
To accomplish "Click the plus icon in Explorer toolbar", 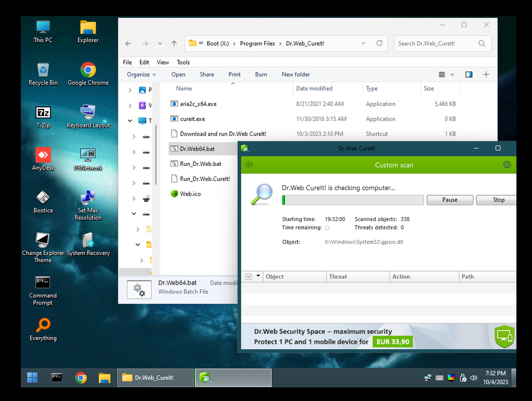I will pyautogui.click(x=486, y=74).
